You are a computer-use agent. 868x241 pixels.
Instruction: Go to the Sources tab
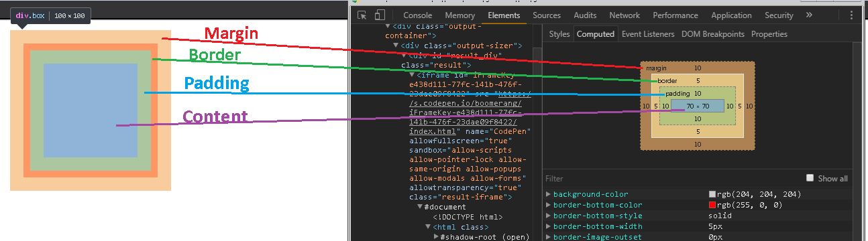547,15
